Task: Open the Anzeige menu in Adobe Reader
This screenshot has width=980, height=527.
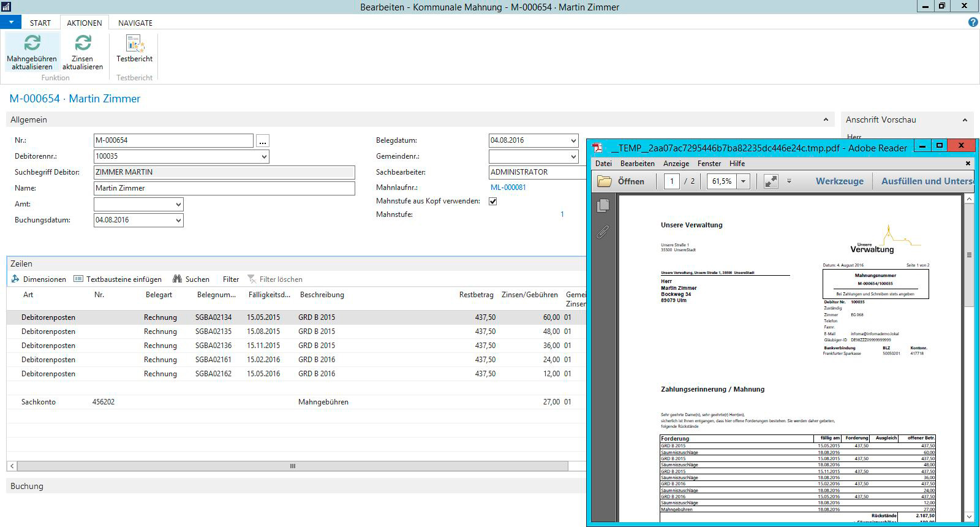Action: coord(676,164)
